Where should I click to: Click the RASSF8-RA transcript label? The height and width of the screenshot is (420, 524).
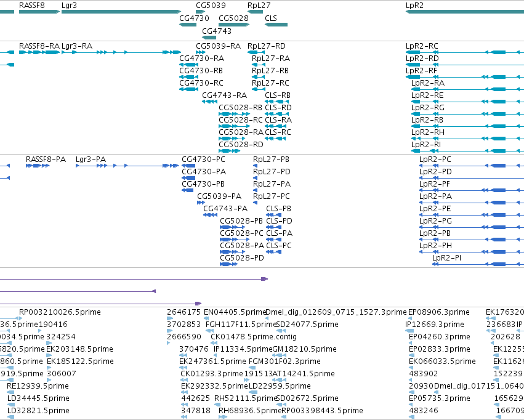click(x=39, y=46)
